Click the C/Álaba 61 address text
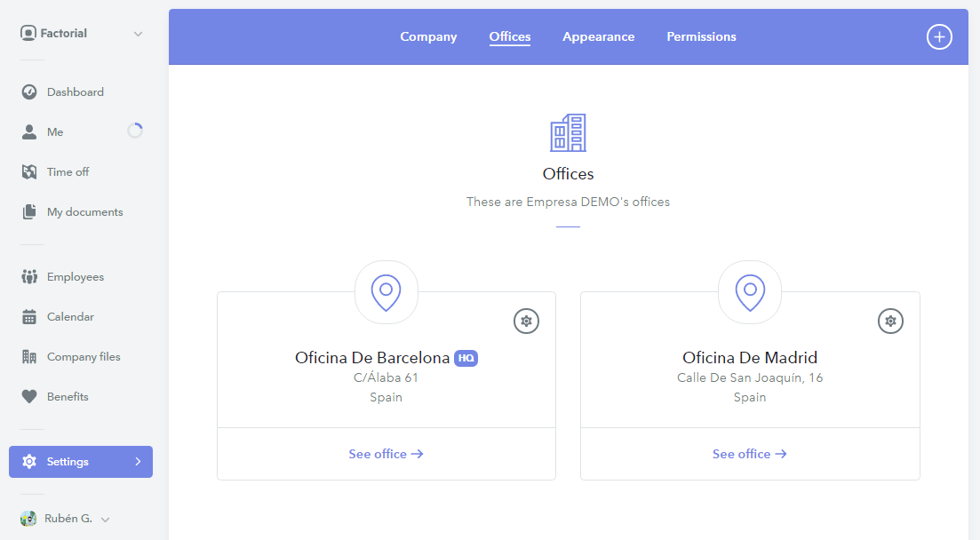Image resolution: width=980 pixels, height=540 pixels. click(386, 377)
